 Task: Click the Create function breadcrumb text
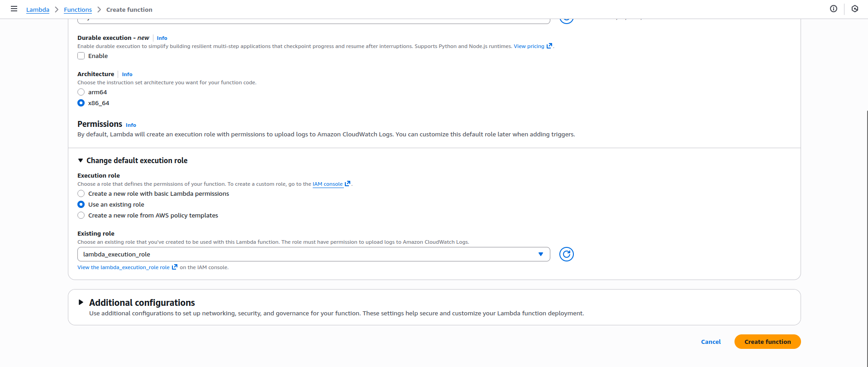click(129, 10)
